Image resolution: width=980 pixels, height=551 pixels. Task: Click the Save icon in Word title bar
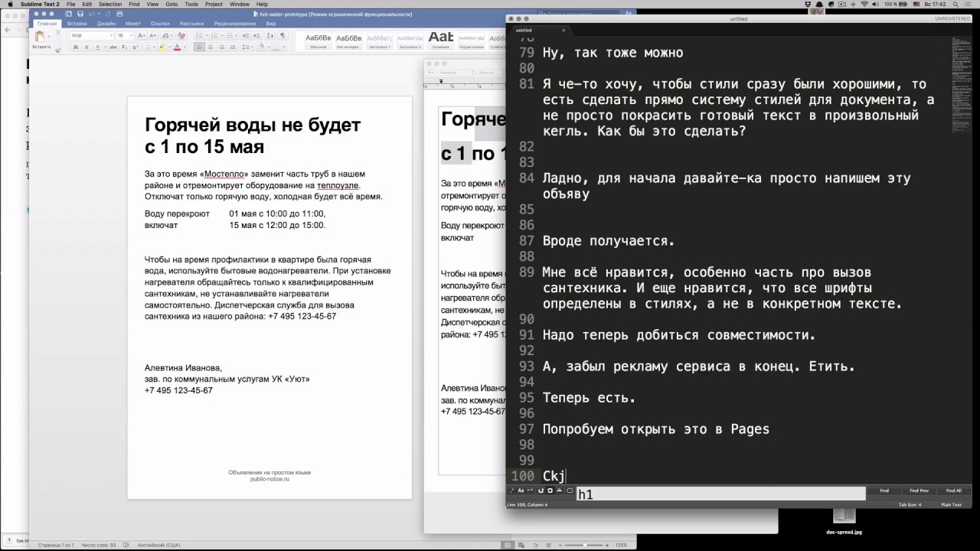(x=80, y=14)
